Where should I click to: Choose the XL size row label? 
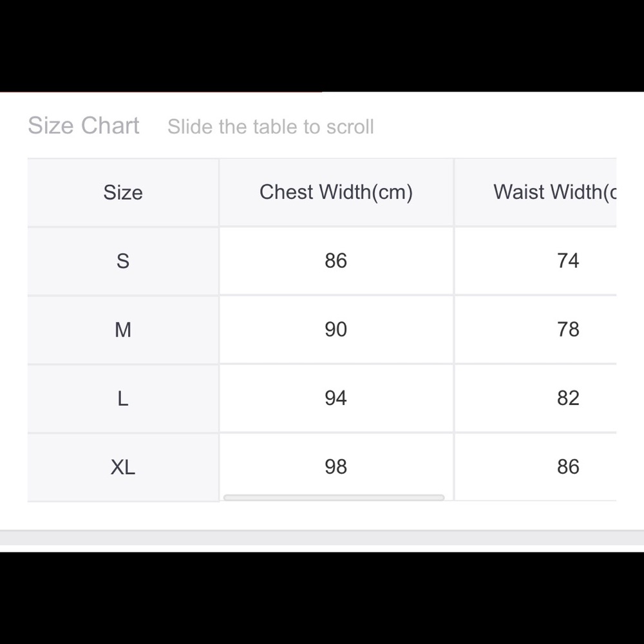pyautogui.click(x=123, y=467)
